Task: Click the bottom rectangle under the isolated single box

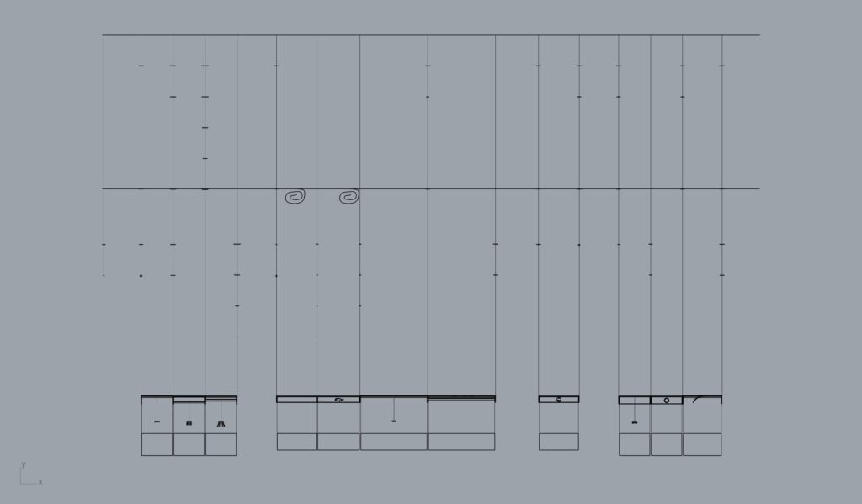Action: click(x=559, y=442)
